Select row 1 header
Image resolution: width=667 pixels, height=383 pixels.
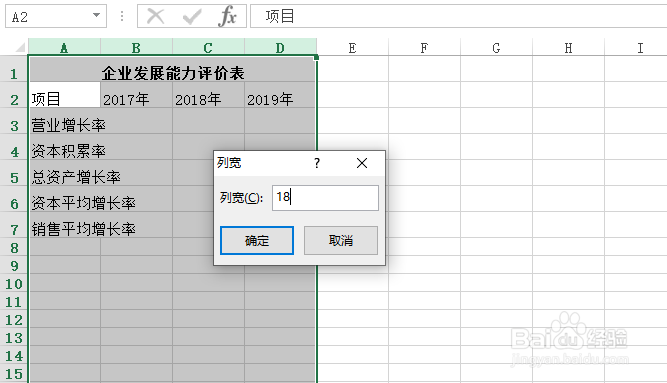coord(14,69)
